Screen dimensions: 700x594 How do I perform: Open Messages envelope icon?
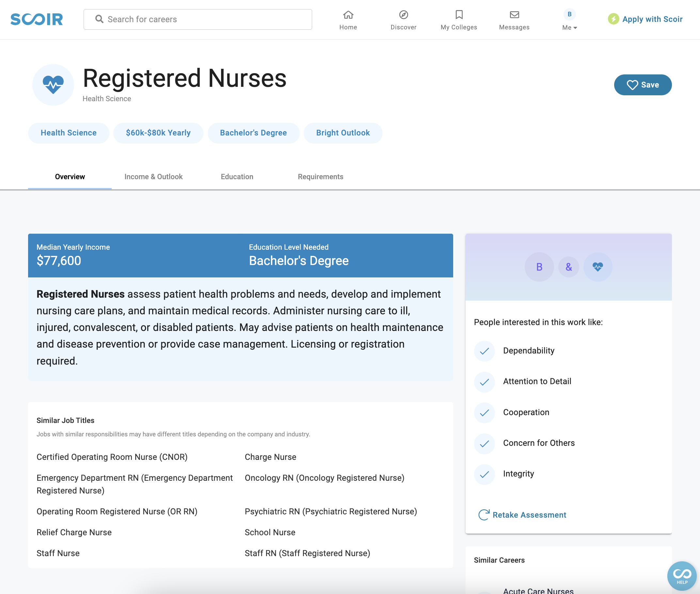point(514,15)
